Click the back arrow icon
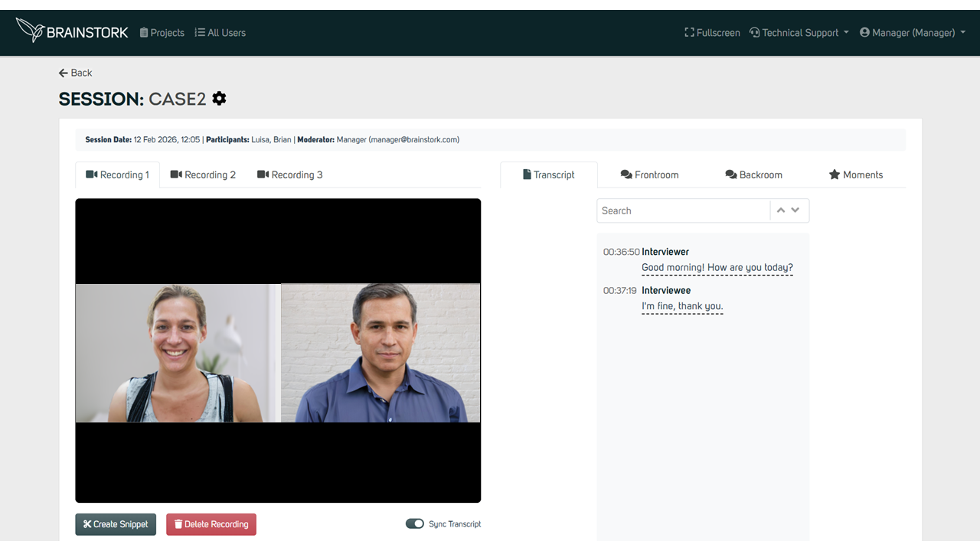The width and height of the screenshot is (980, 551). tap(64, 73)
